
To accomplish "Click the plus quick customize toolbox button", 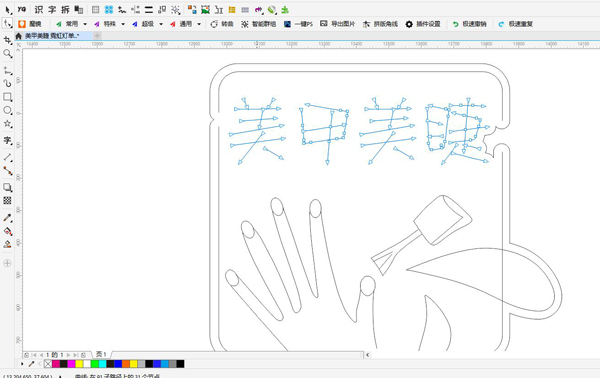I will (7, 263).
